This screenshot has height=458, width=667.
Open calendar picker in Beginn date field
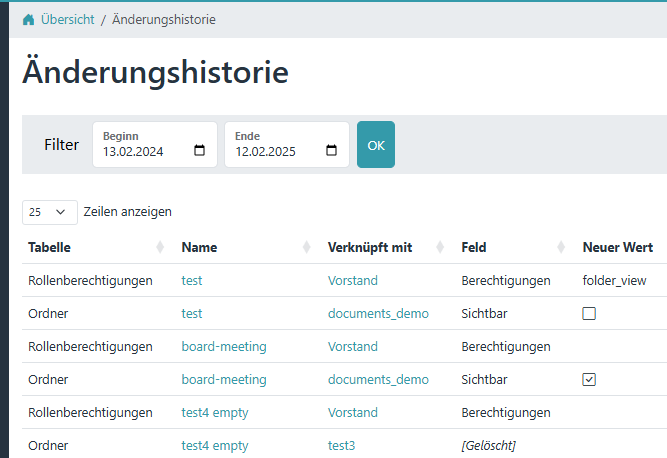coord(199,152)
